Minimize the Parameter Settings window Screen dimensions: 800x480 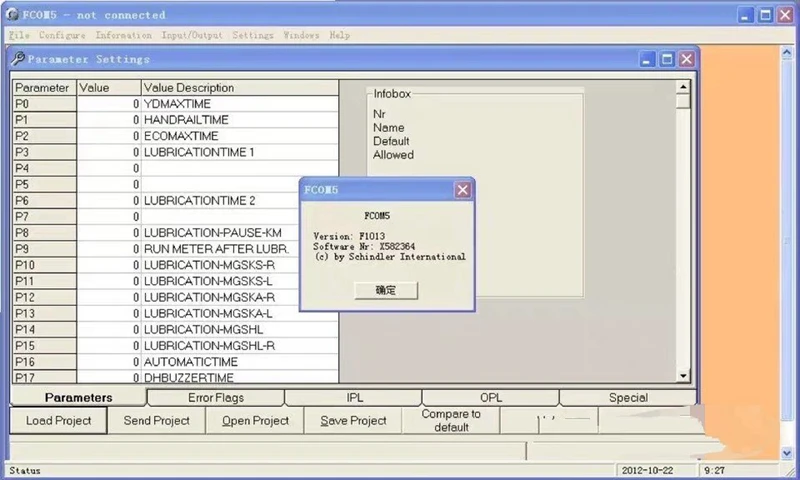click(x=646, y=59)
